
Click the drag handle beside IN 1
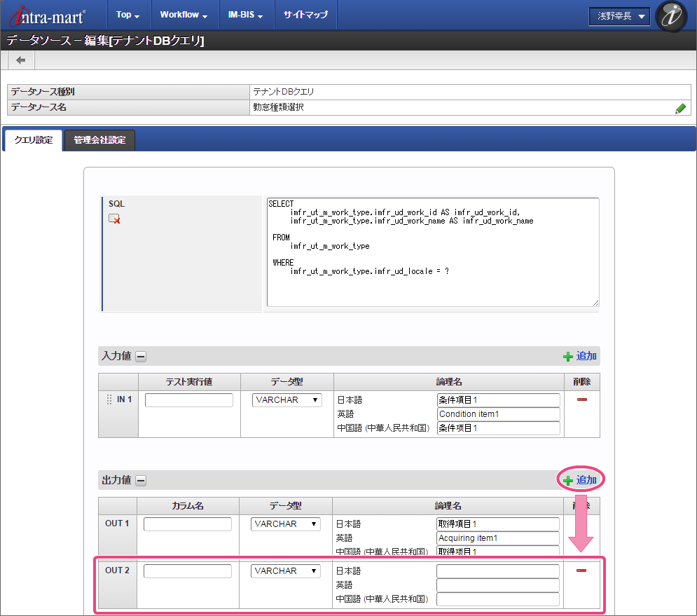pos(109,399)
